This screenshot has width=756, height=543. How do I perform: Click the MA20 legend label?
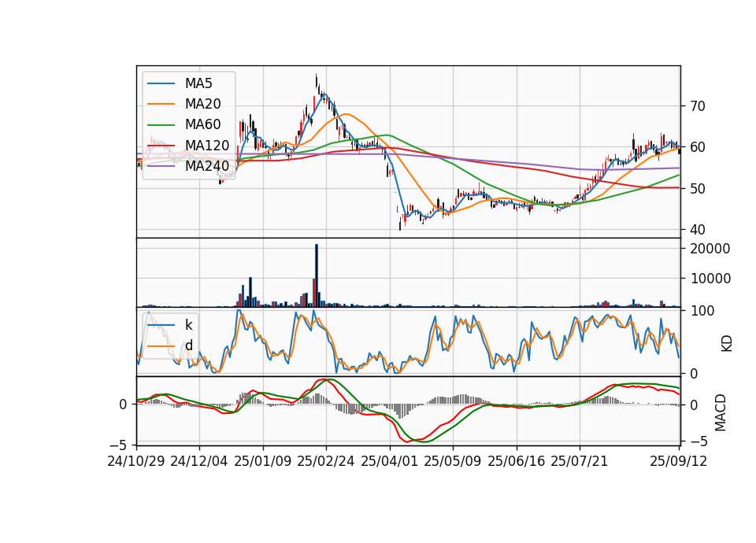click(202, 104)
